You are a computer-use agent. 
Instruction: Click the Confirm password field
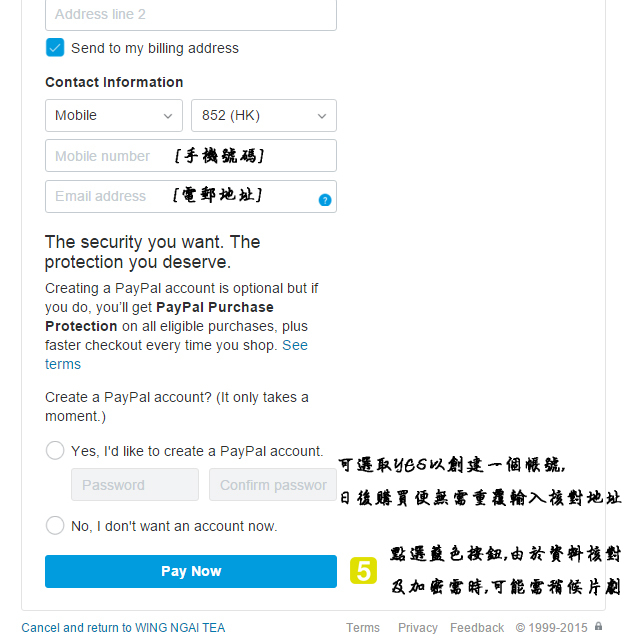click(273, 485)
